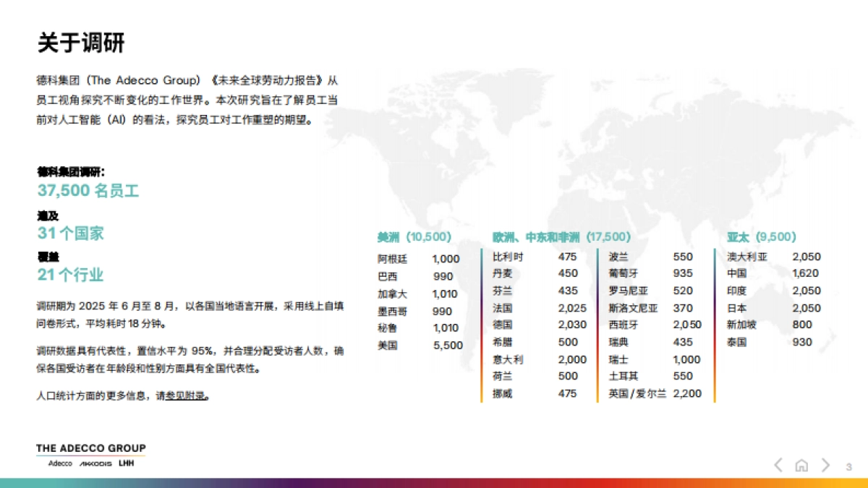Screen dimensions: 868x488
Task: Toggle the 31 个国家 statistic
Action: (x=72, y=233)
